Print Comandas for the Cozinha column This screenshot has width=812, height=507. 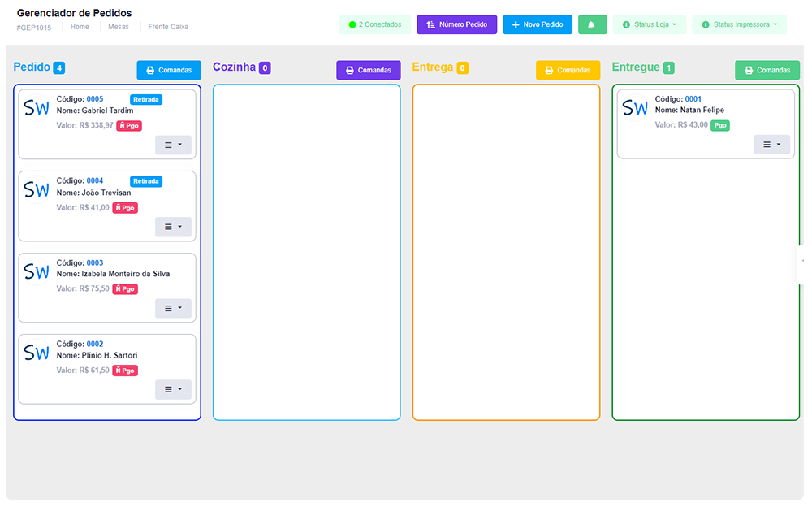click(369, 71)
